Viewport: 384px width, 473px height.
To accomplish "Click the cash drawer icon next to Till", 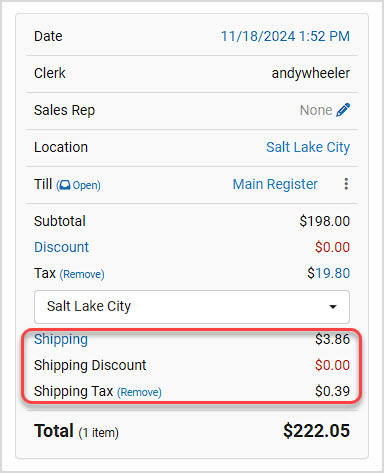I will (65, 185).
